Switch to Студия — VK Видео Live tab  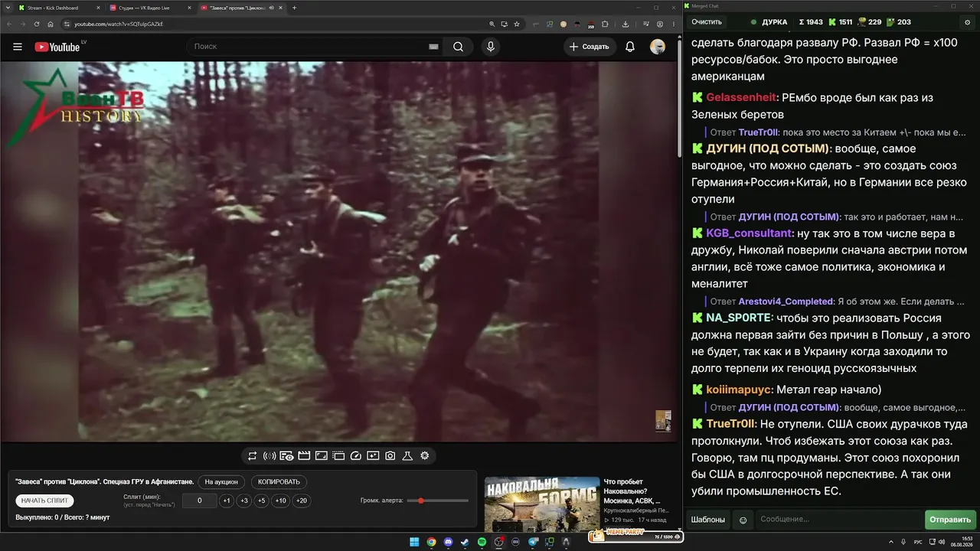click(x=149, y=8)
